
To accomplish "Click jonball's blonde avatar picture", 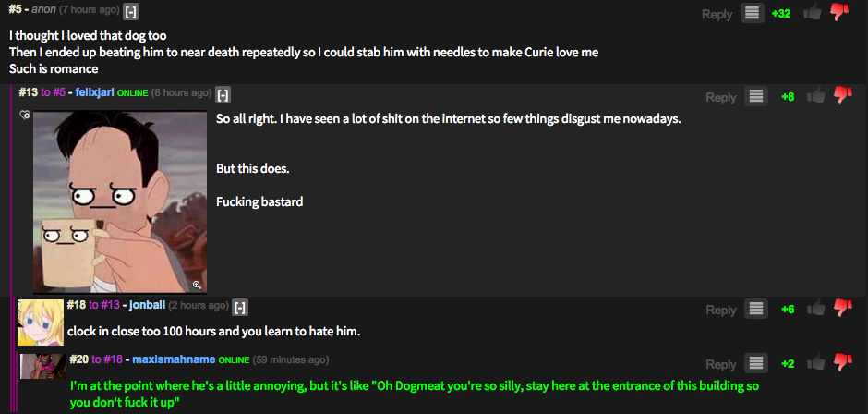I will [40, 320].
